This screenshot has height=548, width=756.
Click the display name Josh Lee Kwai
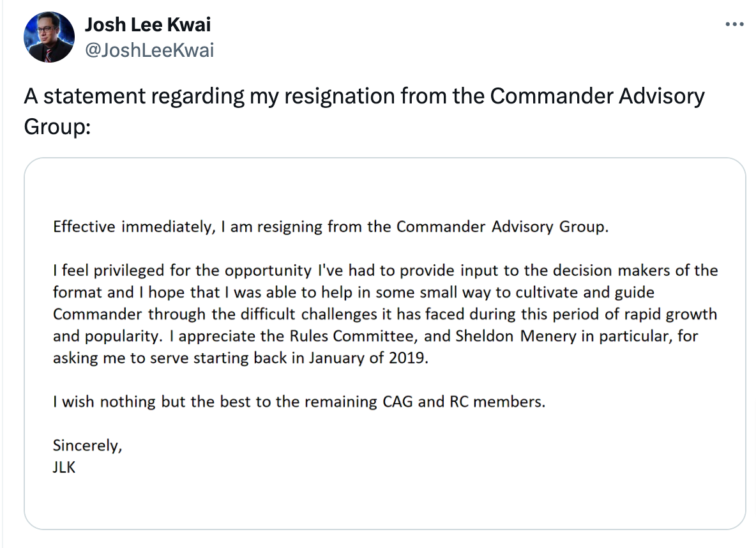tap(149, 25)
